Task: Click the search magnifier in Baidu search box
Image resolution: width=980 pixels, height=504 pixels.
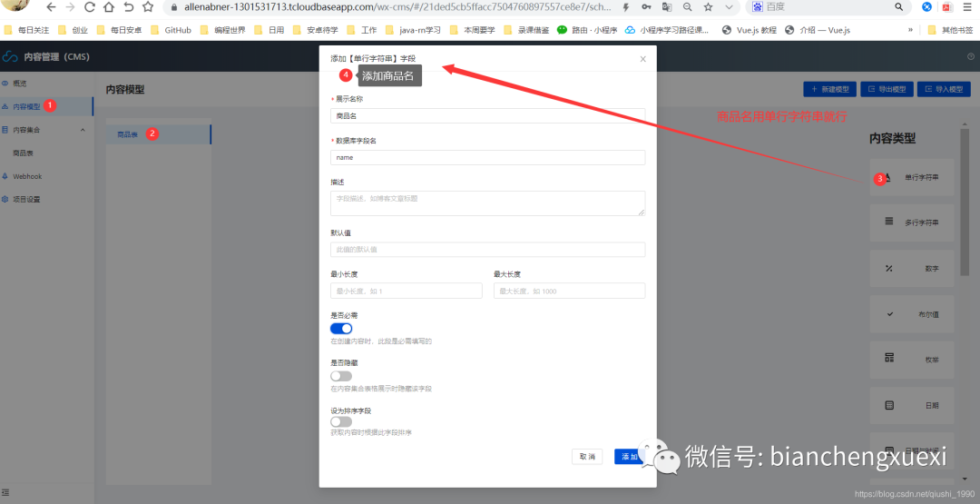Action: (x=899, y=7)
